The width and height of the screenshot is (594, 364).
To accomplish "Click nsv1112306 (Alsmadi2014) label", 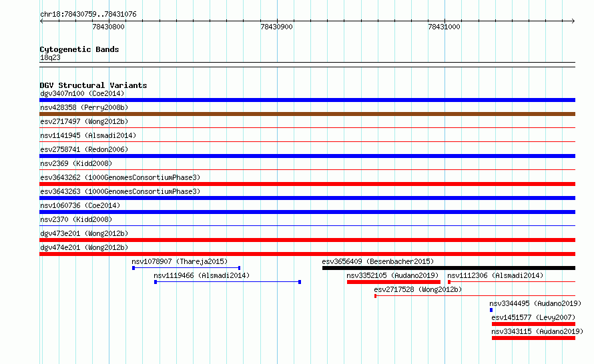I will click(x=495, y=275).
